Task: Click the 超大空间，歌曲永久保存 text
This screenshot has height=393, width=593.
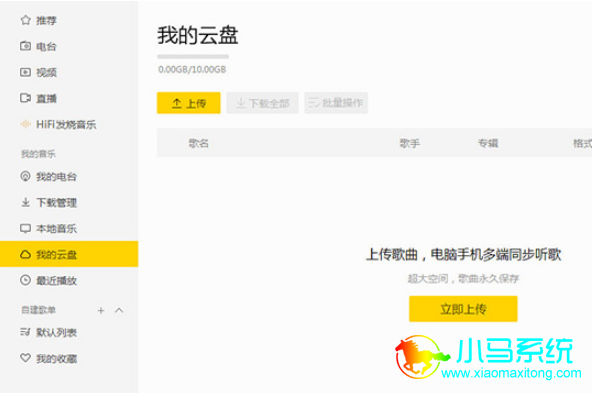Action: click(x=463, y=279)
